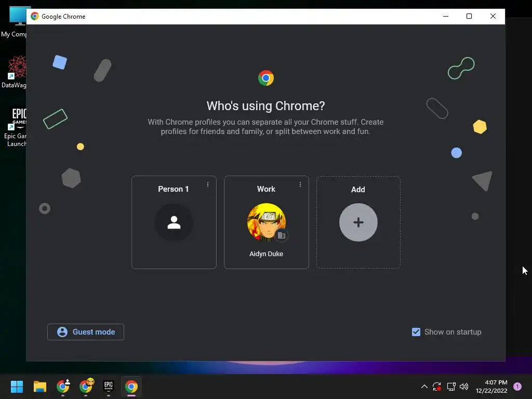Viewport: 532px width, 399px height.
Task: Click the Aidyn Duke account name
Action: (x=266, y=254)
